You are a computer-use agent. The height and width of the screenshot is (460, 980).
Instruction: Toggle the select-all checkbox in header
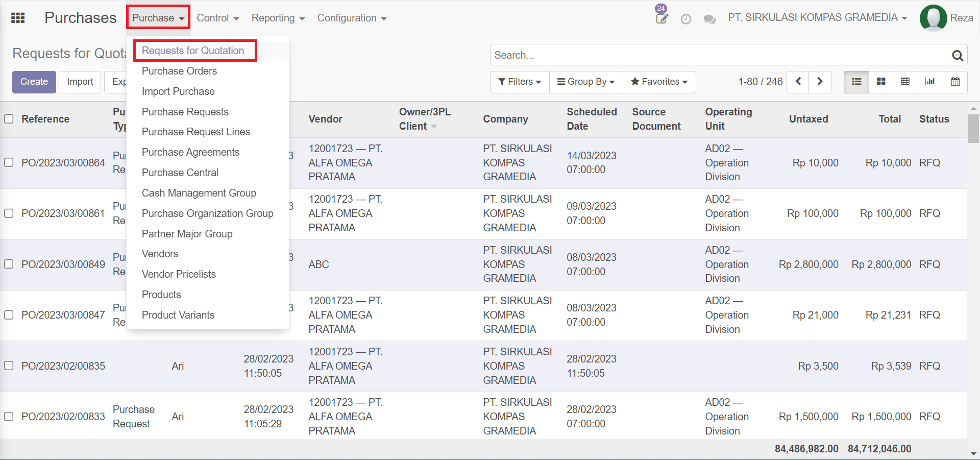pyautogui.click(x=9, y=119)
